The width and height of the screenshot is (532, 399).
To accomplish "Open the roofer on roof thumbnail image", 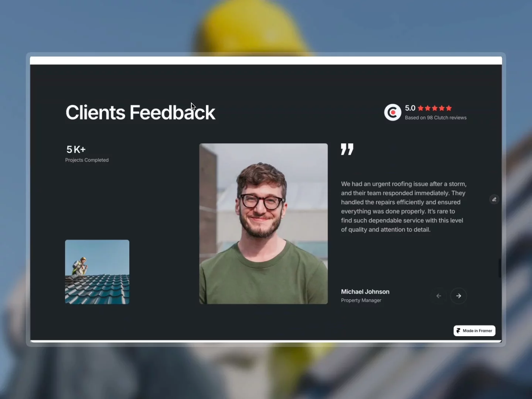I will pyautogui.click(x=97, y=272).
